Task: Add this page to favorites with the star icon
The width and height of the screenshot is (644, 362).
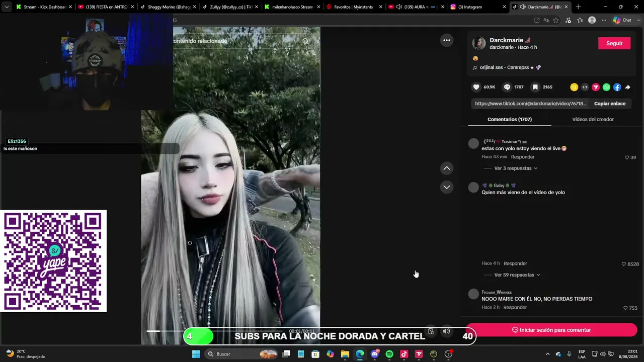Action: [556, 20]
